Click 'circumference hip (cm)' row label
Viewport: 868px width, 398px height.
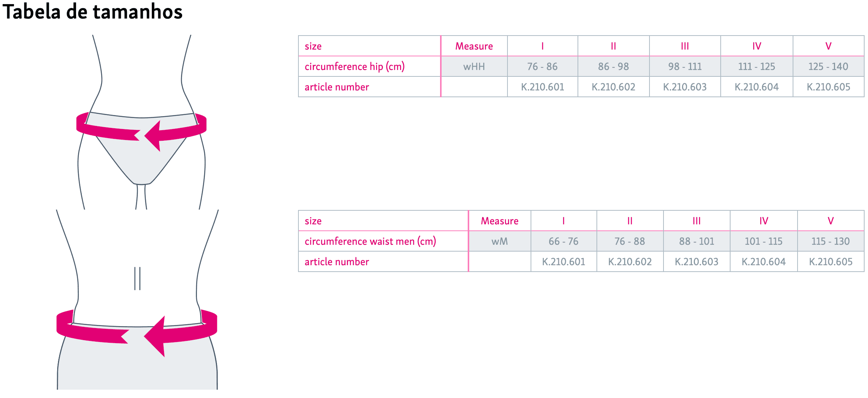click(354, 67)
